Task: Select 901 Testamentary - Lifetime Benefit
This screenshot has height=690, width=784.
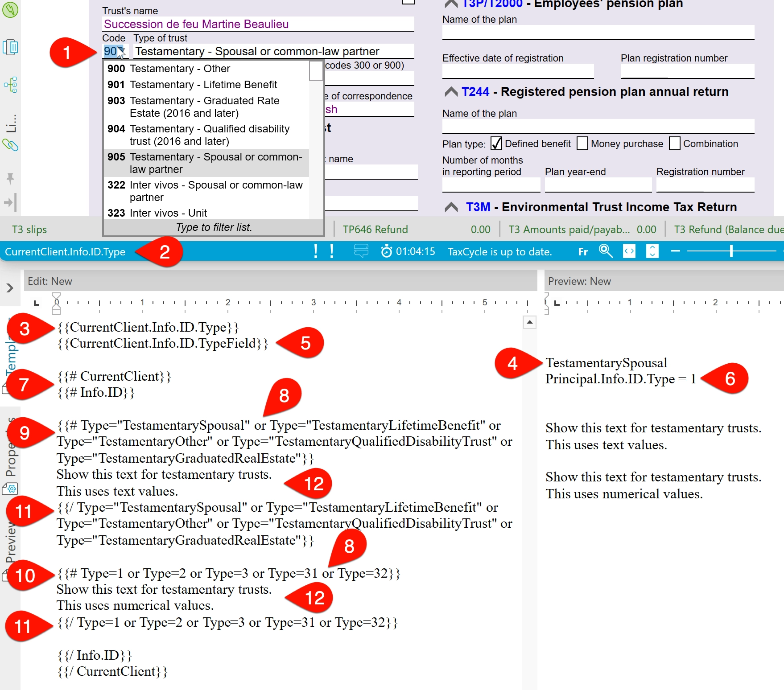Action: tap(206, 85)
